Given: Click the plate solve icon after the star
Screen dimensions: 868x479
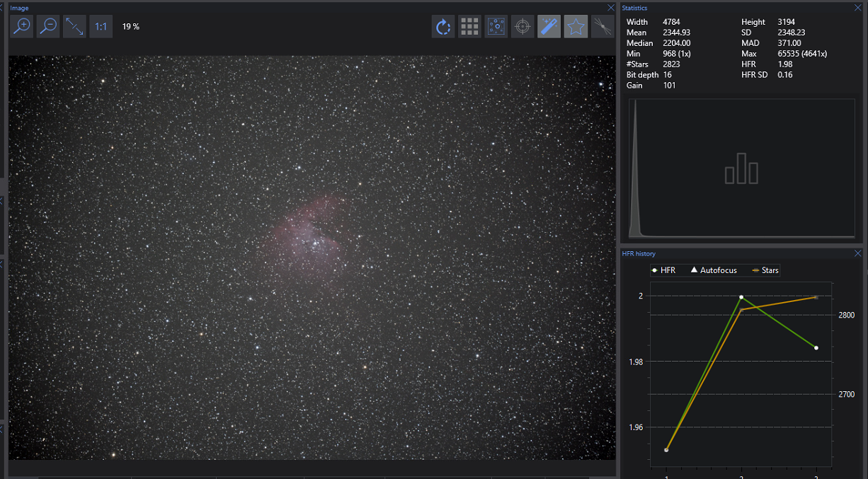Looking at the screenshot, I should point(602,27).
